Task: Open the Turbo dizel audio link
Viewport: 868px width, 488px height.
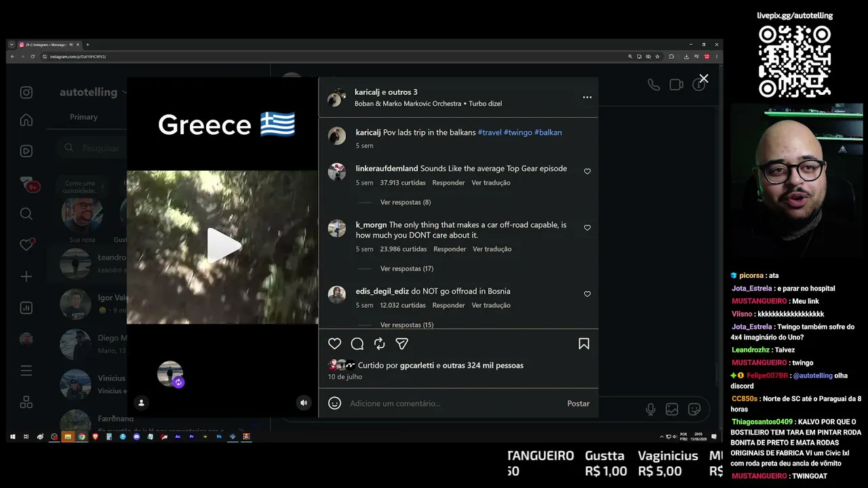Action: pos(485,104)
